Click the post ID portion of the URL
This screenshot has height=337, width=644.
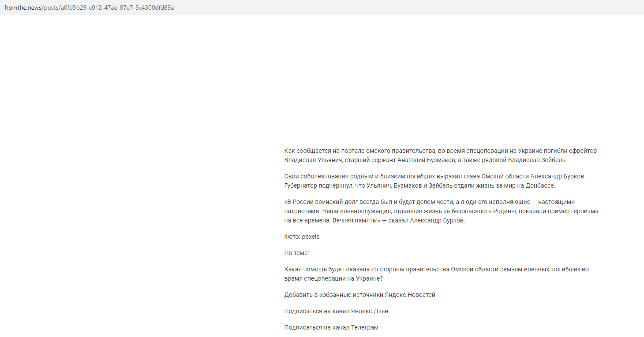pyautogui.click(x=119, y=7)
